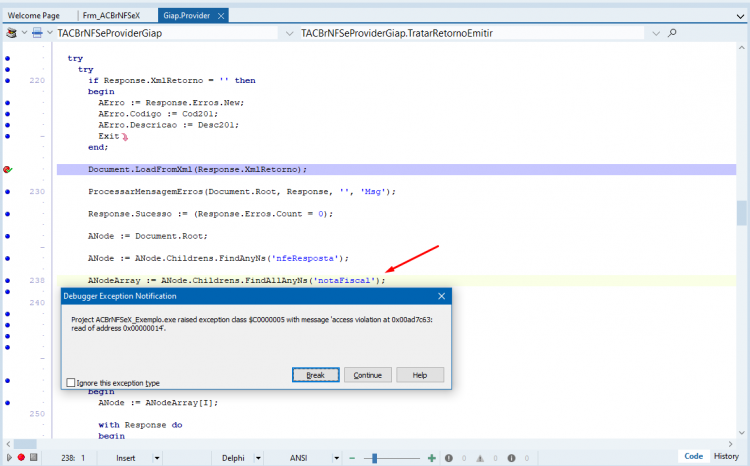The width and height of the screenshot is (750, 466).
Task: Click the editor zoom slider handle
Action: coord(375,458)
